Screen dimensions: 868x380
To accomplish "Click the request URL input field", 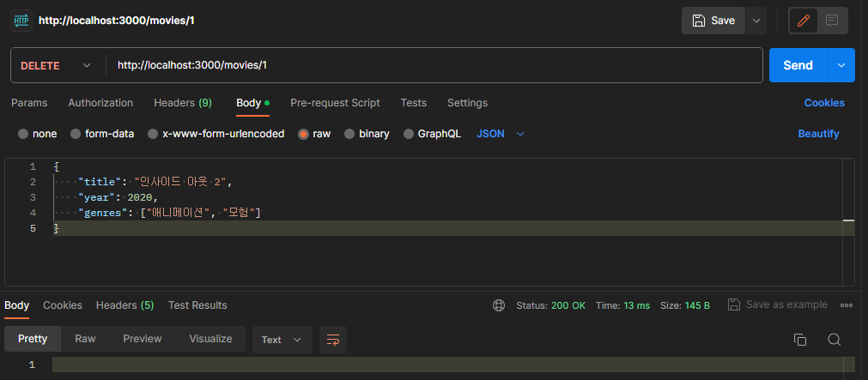I will pyautogui.click(x=434, y=65).
